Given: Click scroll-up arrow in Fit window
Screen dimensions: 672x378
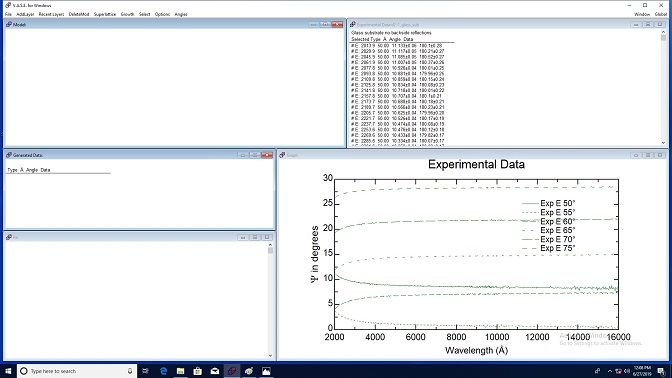Looking at the screenshot, I should point(270,245).
